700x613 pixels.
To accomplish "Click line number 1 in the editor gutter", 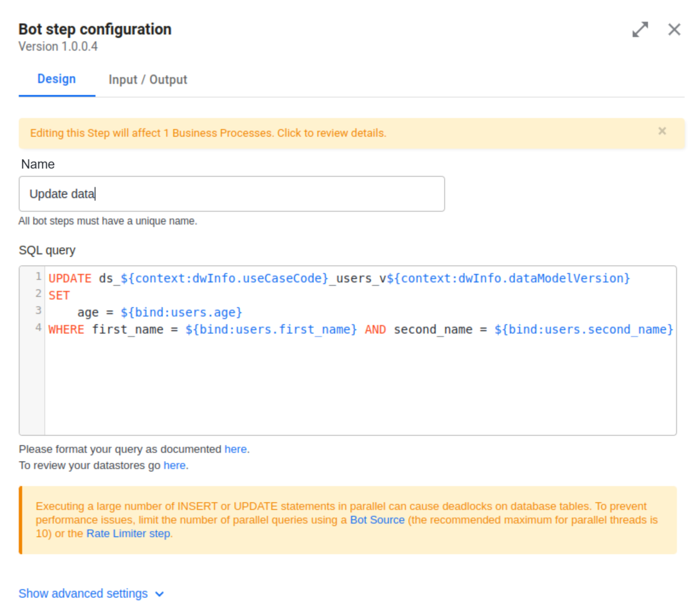I will click(x=38, y=276).
